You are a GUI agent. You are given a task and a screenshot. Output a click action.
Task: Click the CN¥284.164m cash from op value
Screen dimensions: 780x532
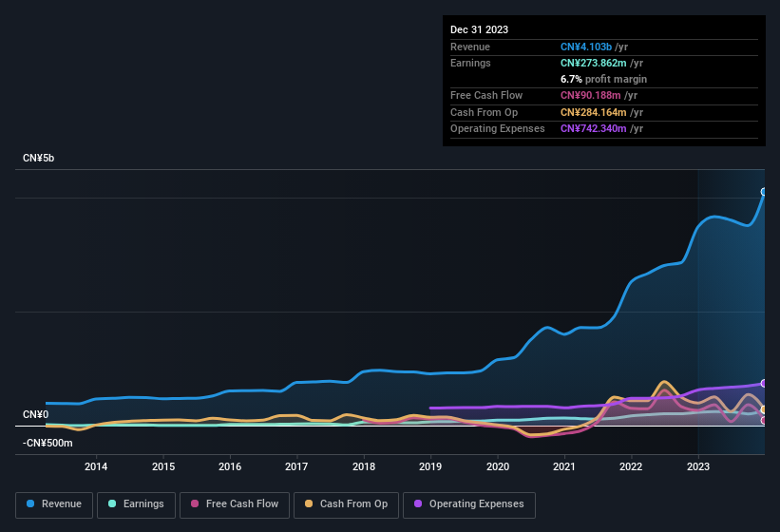tap(594, 112)
